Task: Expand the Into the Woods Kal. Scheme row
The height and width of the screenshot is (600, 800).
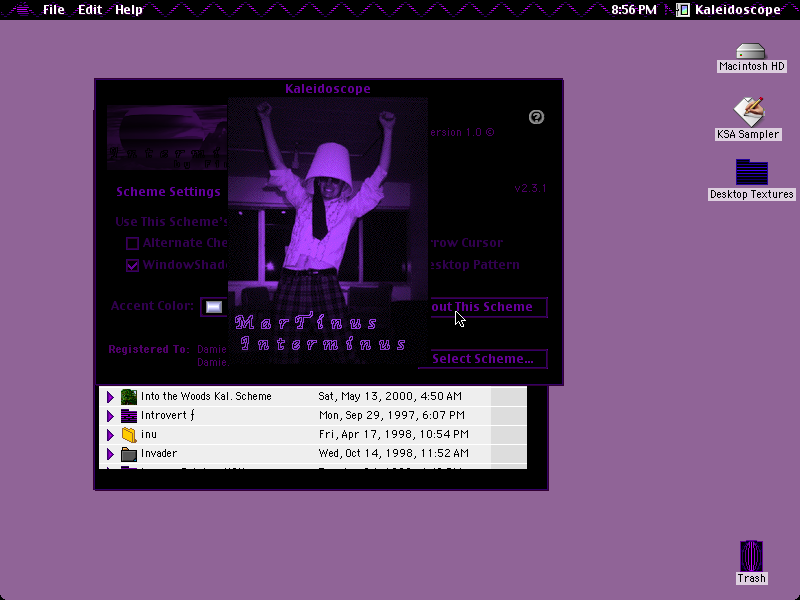Action: (x=110, y=396)
